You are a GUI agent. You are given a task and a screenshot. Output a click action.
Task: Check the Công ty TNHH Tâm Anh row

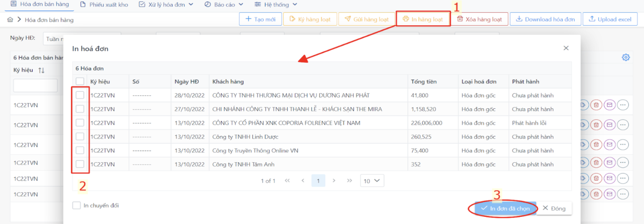pos(80,164)
